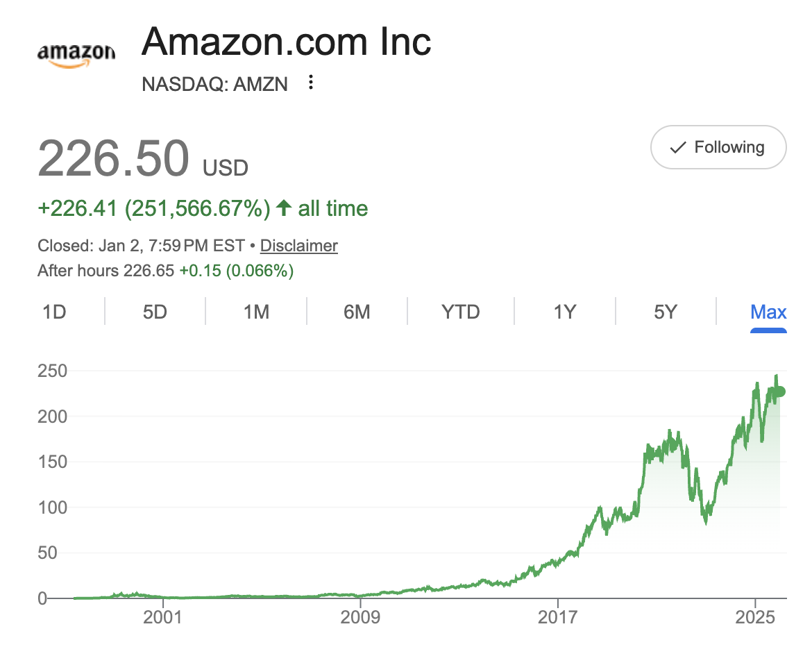812x647 pixels.
Task: Toggle the Max chart range off
Action: click(768, 312)
